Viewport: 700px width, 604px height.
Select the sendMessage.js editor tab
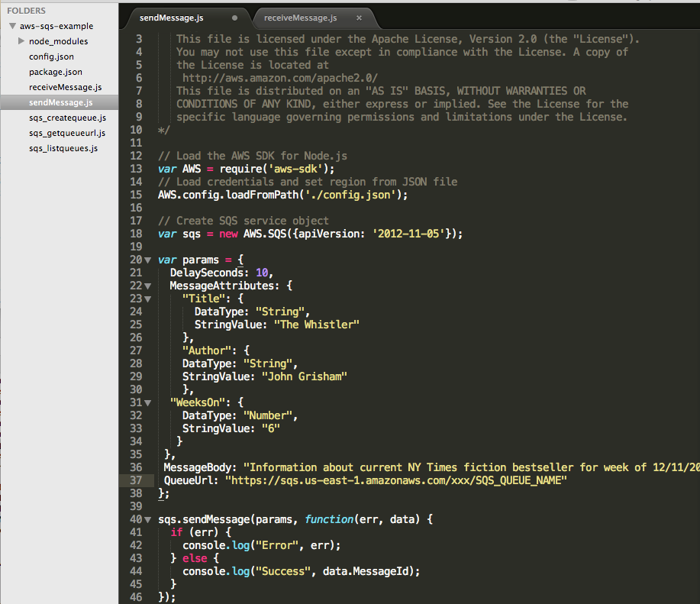click(173, 17)
